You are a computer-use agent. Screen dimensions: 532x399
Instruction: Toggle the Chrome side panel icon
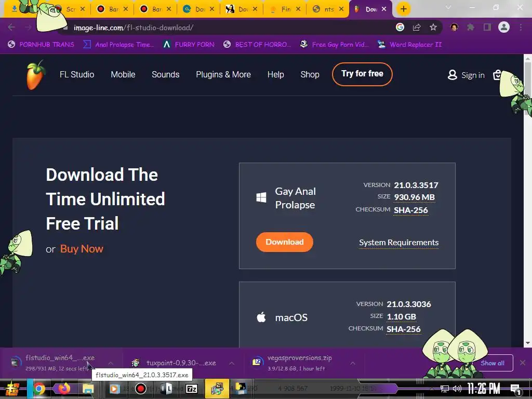click(x=487, y=27)
